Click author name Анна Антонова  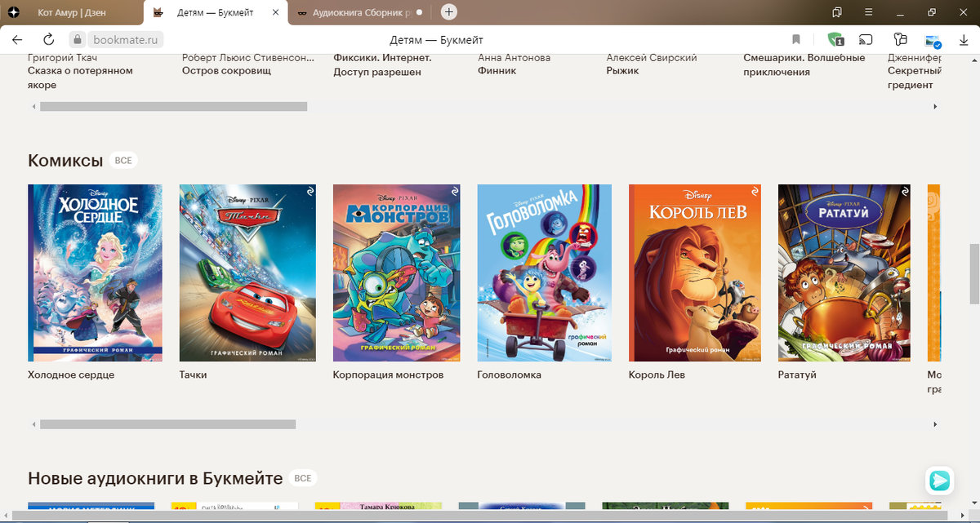514,58
